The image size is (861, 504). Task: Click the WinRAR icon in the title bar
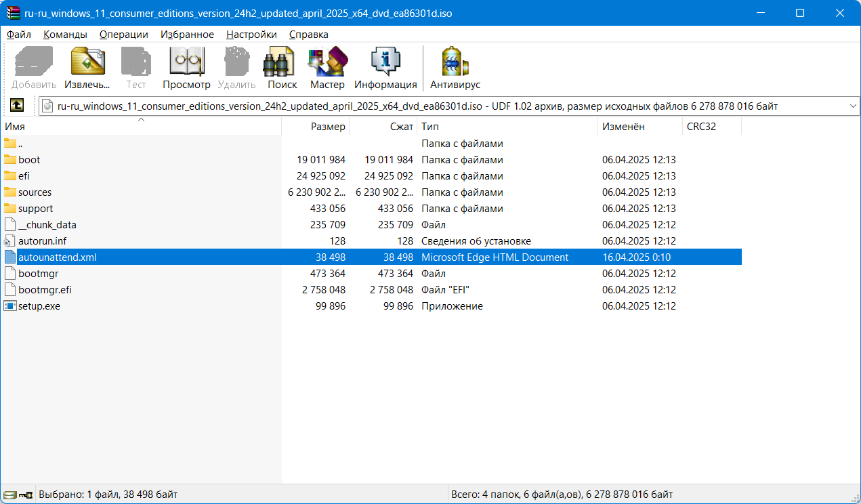(12, 13)
